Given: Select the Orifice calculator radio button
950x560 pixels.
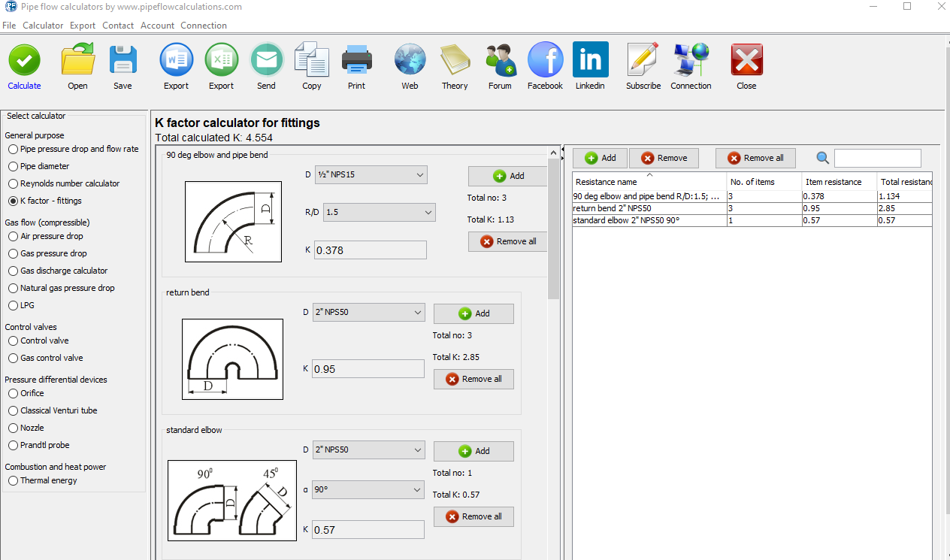Looking at the screenshot, I should tap(14, 393).
